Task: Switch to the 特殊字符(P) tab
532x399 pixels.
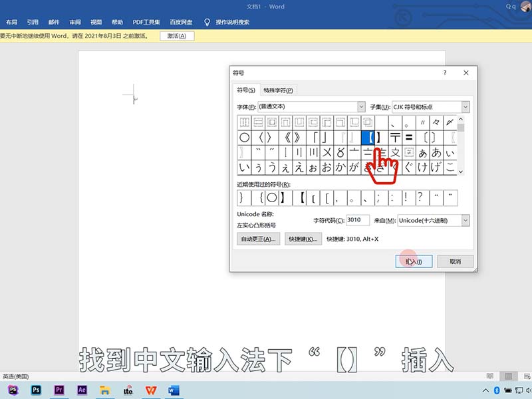Action: (278, 90)
